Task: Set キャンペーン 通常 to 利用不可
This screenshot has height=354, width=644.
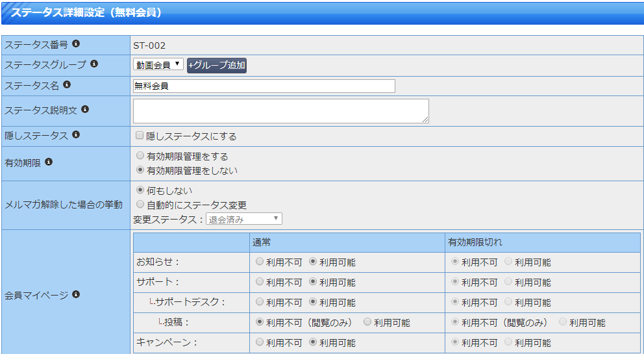Action: pos(260,342)
